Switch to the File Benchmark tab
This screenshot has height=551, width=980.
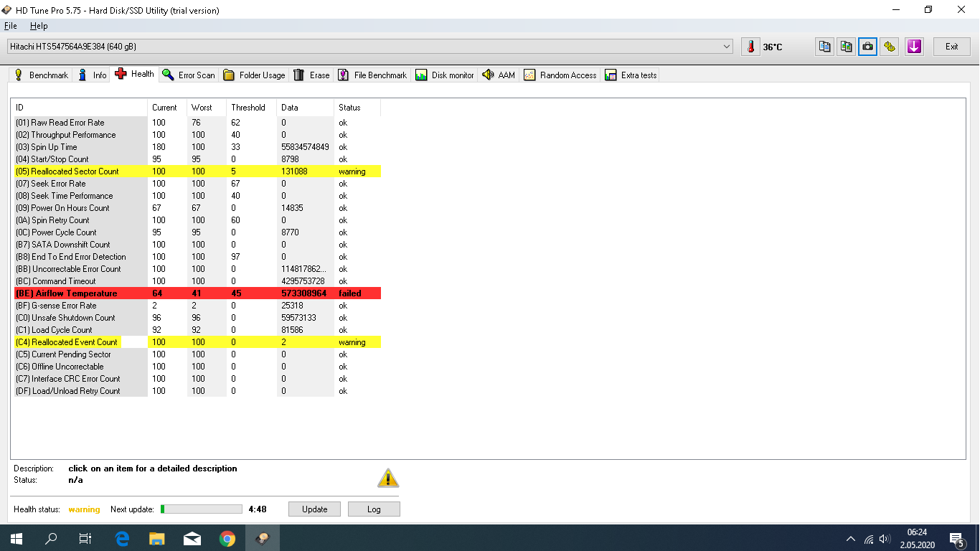372,75
